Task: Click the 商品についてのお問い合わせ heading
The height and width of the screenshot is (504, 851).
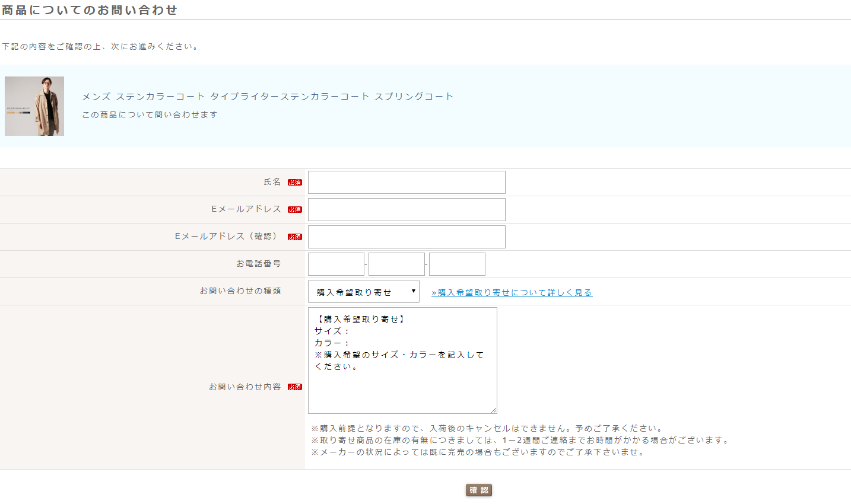Action: pyautogui.click(x=90, y=10)
